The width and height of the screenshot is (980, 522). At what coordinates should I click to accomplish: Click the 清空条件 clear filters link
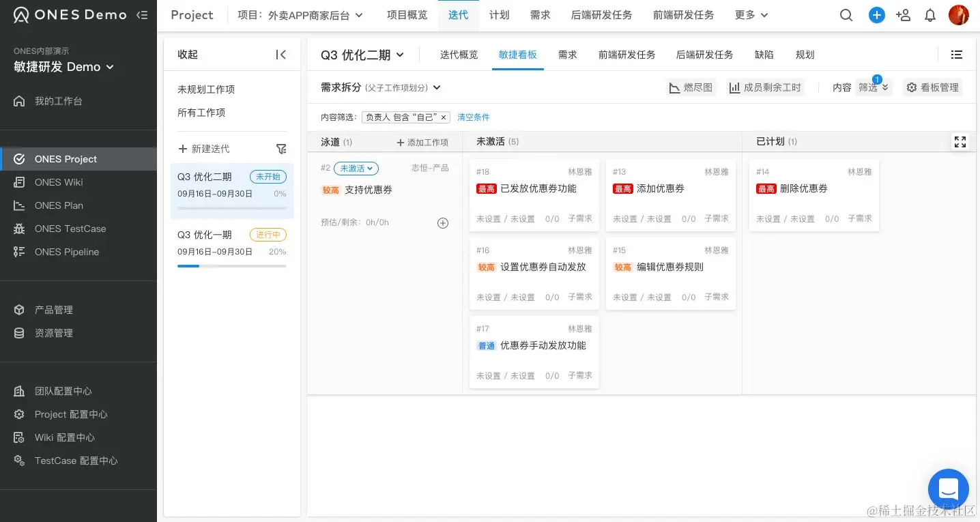point(474,117)
